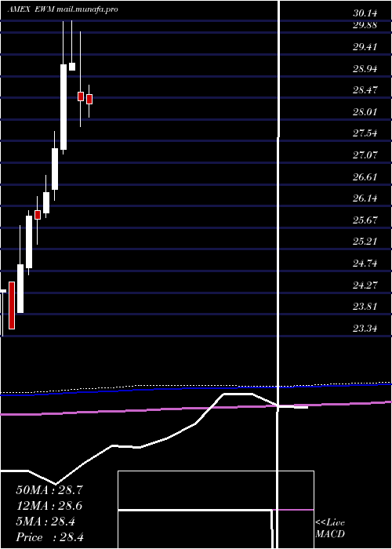Click the 24.74 price axis label

(x=365, y=264)
